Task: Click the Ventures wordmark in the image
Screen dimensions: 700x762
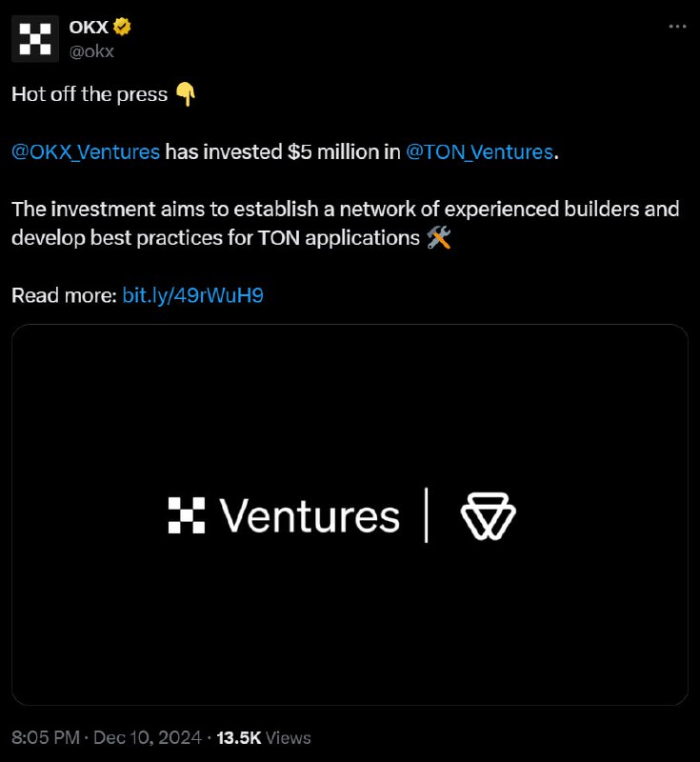Action: point(309,516)
